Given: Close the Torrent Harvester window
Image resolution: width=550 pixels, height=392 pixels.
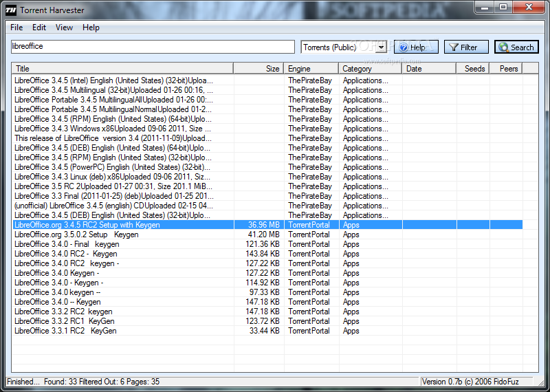Looking at the screenshot, I should point(529,7).
